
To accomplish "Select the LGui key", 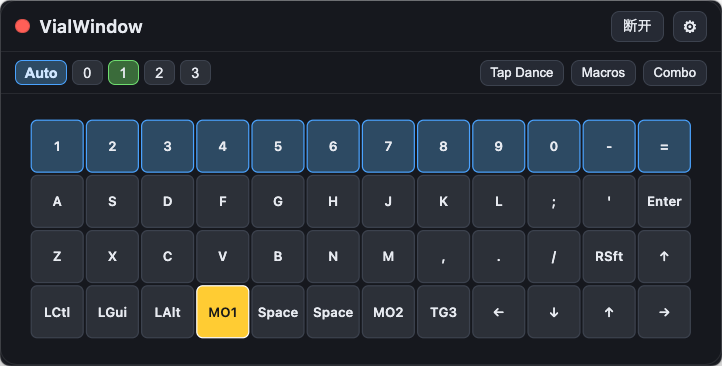I will [112, 312].
